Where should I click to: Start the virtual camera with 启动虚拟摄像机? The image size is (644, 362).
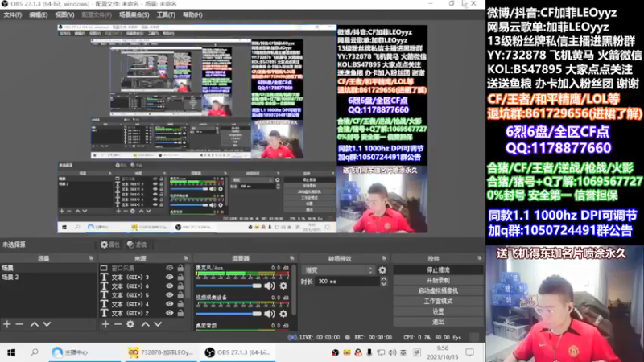click(438, 290)
